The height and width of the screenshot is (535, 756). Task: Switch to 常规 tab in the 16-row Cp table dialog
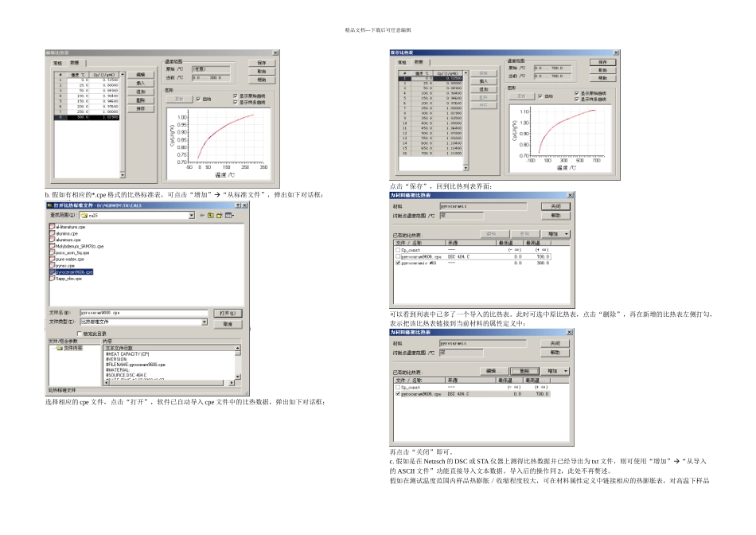tap(402, 62)
